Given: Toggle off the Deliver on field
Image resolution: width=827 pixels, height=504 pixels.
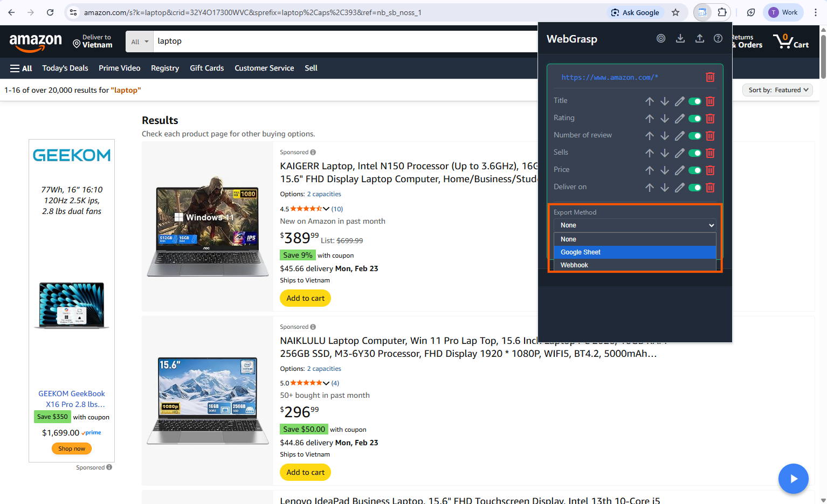Looking at the screenshot, I should (x=694, y=187).
